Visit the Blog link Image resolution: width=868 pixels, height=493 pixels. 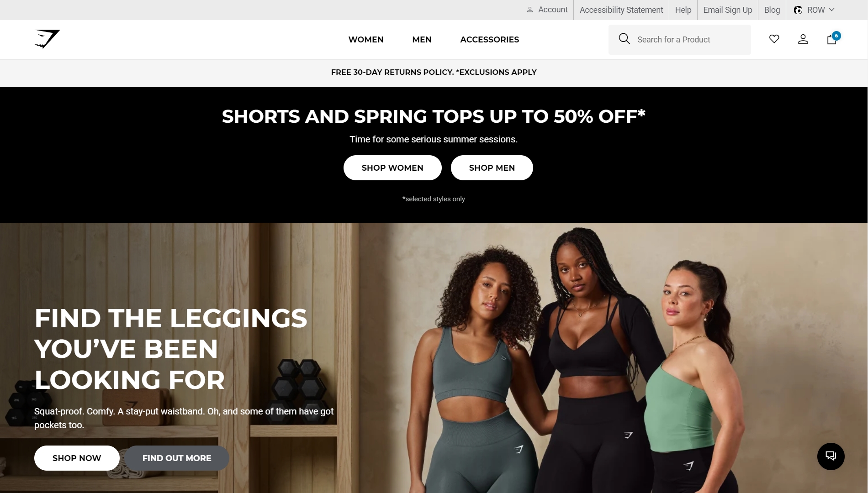772,10
